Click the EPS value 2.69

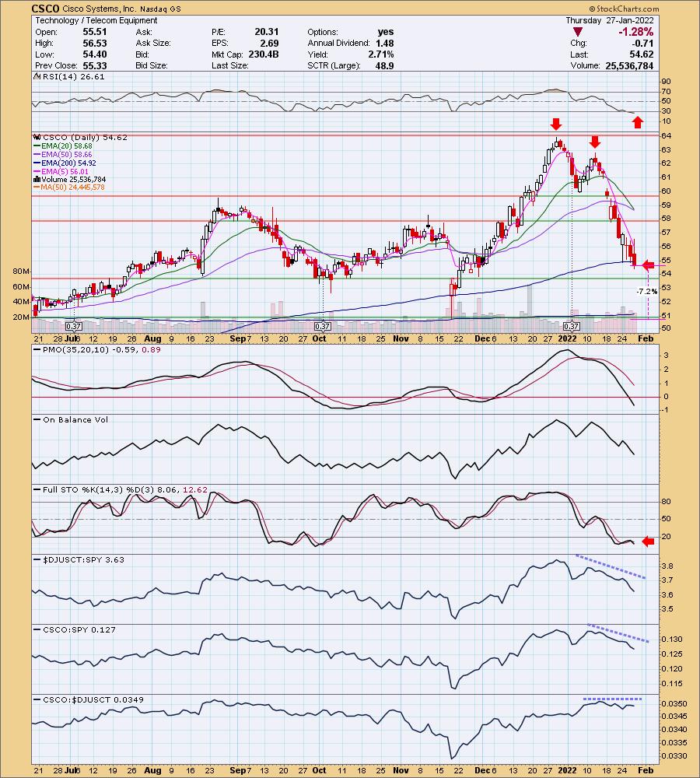(x=269, y=43)
